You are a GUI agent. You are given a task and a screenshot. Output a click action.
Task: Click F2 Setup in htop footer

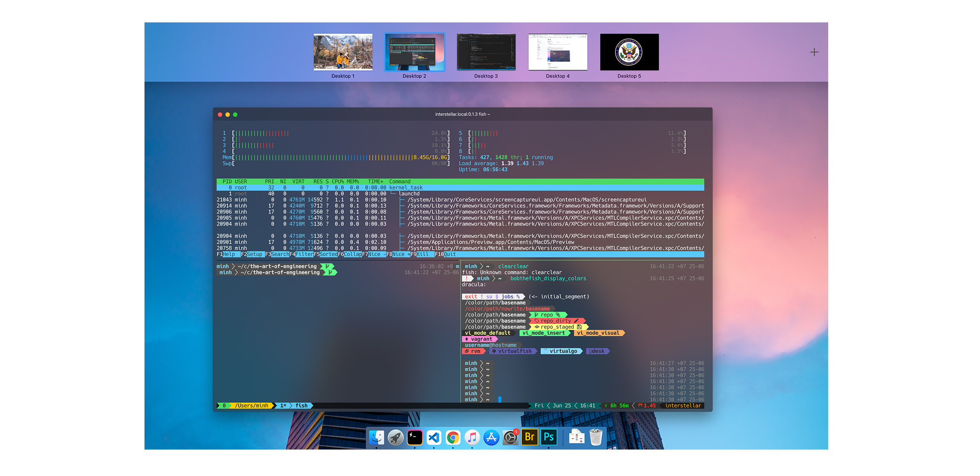tap(252, 254)
